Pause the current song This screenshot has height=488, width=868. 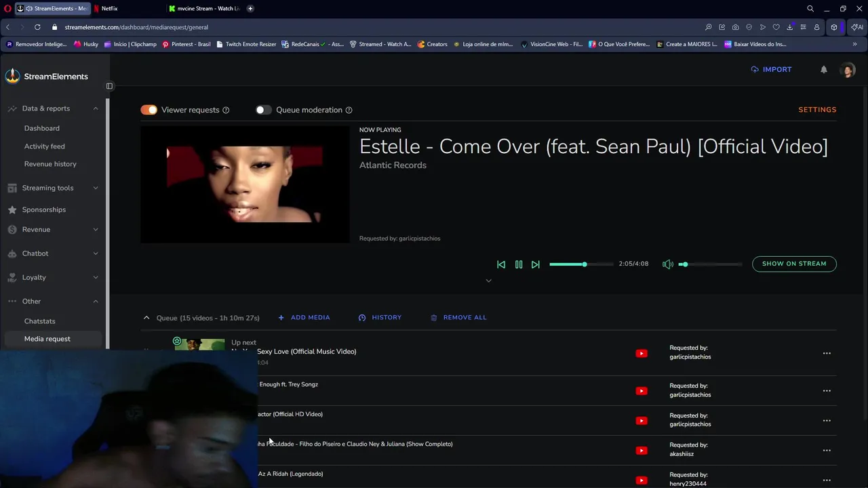[x=519, y=264]
